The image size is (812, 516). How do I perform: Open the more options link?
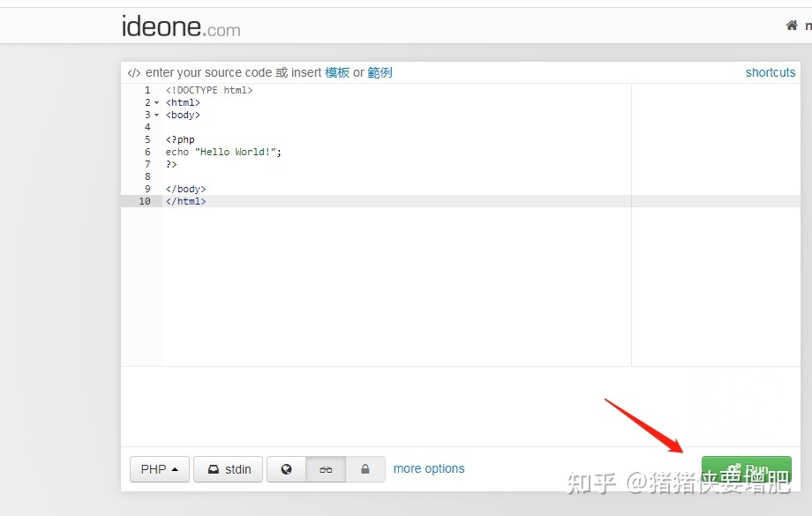click(x=429, y=468)
